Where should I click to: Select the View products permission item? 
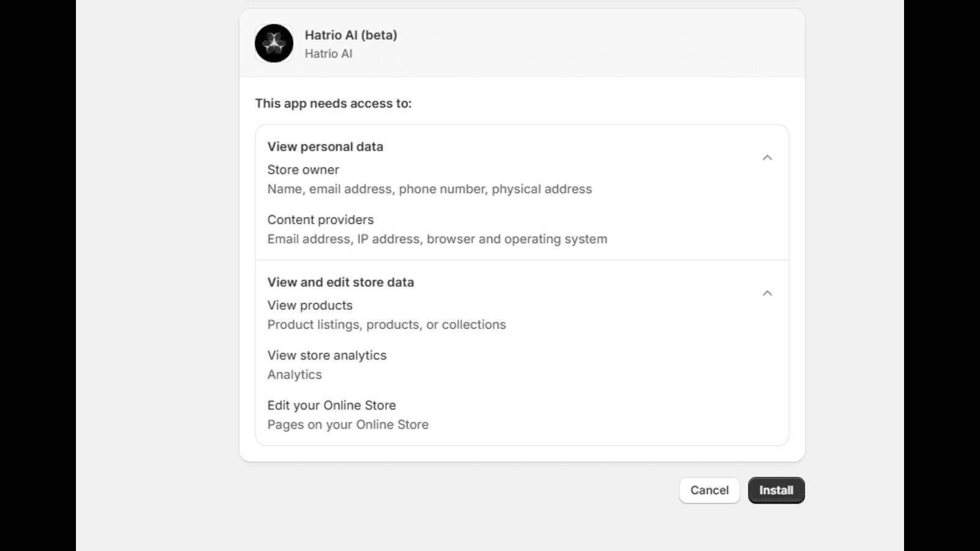[309, 305]
